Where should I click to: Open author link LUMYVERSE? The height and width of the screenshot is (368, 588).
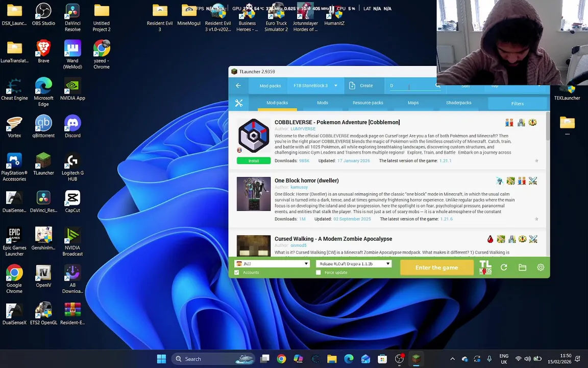click(303, 129)
